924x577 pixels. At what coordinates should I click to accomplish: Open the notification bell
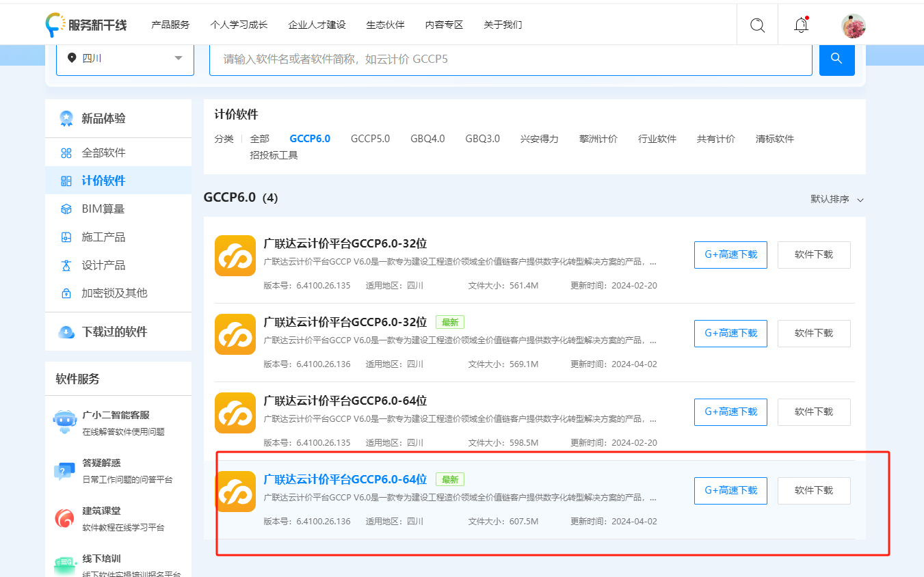[801, 25]
